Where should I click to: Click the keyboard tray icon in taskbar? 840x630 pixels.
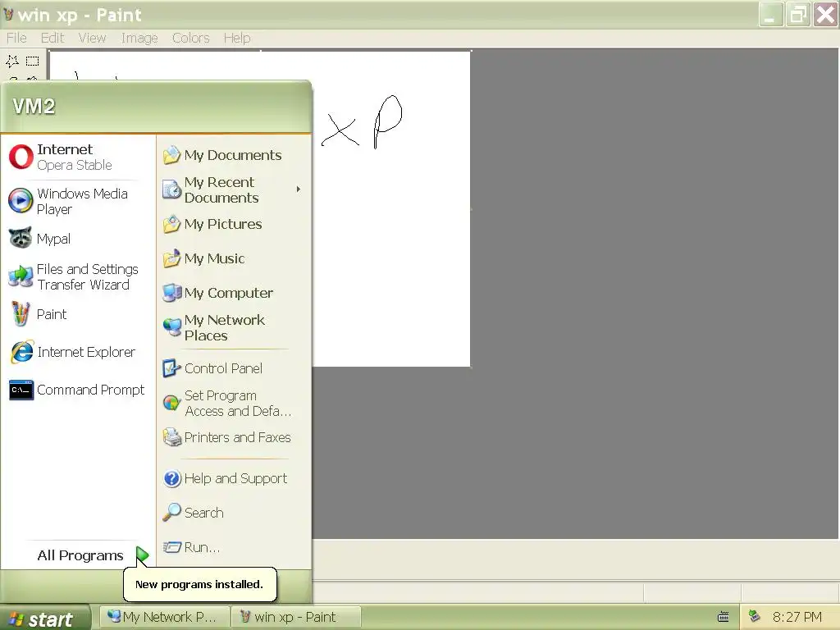pos(724,617)
